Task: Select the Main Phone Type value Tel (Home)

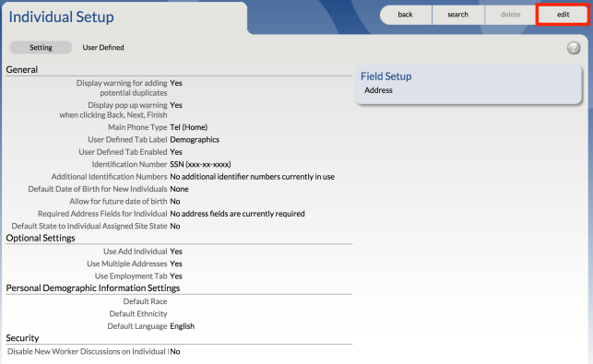Action: coord(188,127)
